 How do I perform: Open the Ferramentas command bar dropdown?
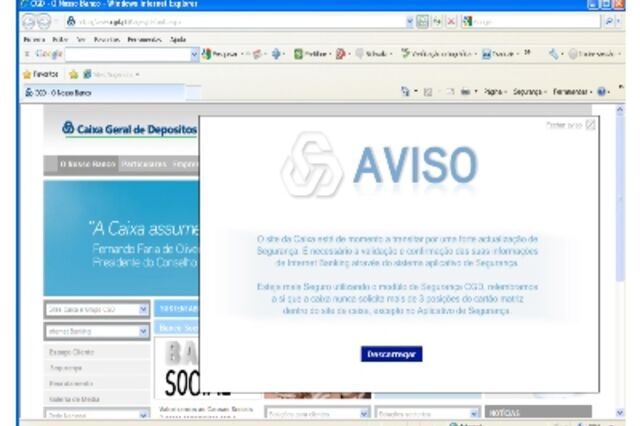pyautogui.click(x=572, y=92)
